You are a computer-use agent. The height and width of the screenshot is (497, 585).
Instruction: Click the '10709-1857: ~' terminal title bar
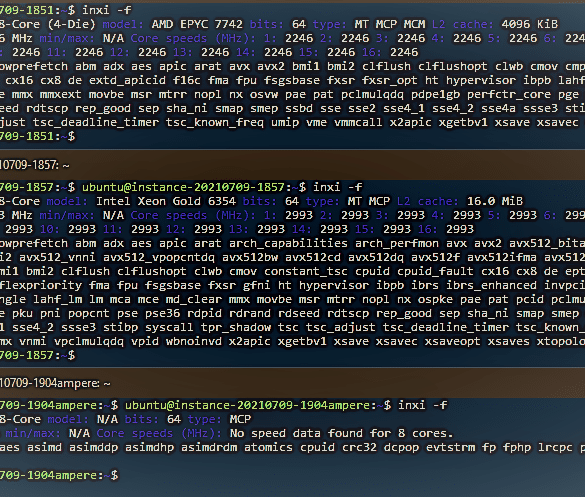(x=292, y=165)
